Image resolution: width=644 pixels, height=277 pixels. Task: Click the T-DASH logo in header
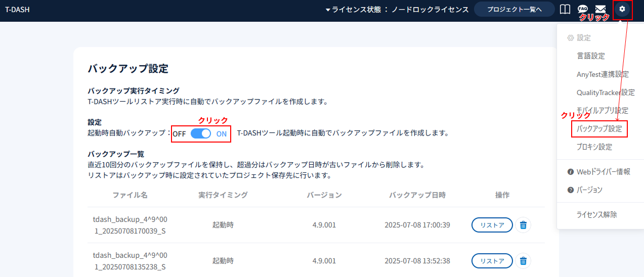click(x=17, y=9)
